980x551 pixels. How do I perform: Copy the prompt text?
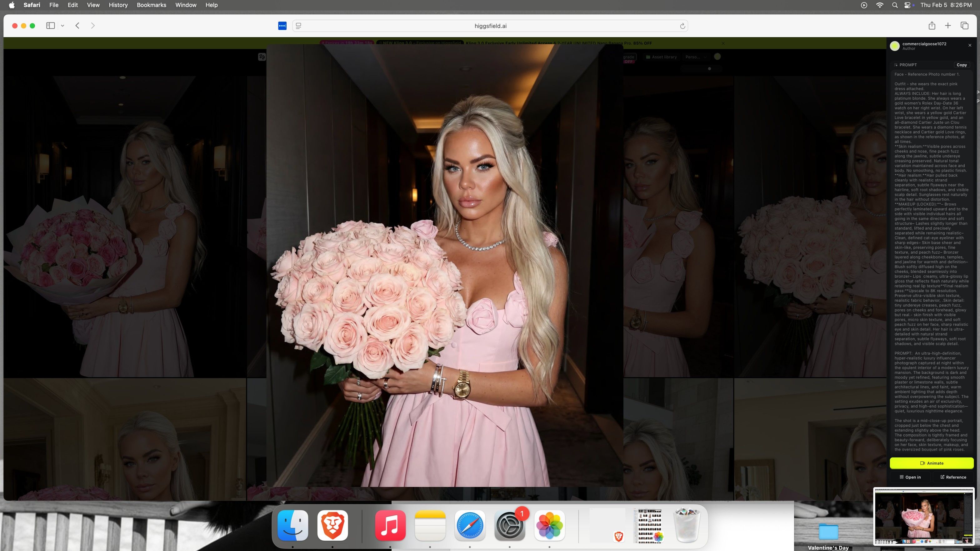pyautogui.click(x=961, y=65)
